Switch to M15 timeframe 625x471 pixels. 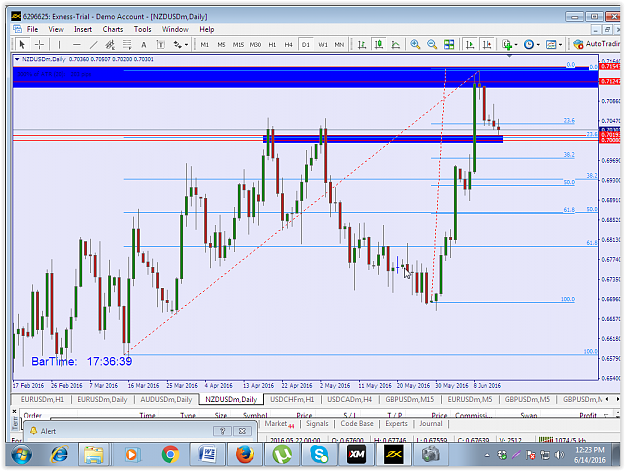[238, 45]
